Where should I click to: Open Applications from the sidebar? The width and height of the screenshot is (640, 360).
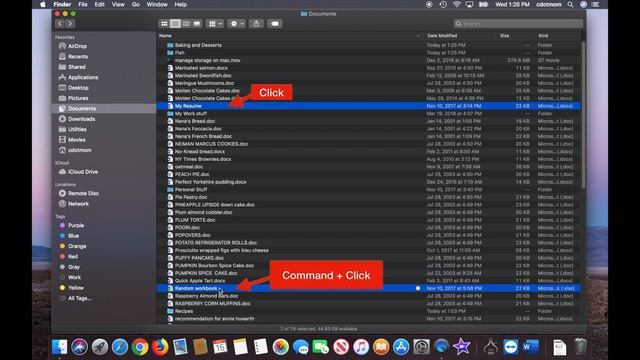tap(83, 77)
